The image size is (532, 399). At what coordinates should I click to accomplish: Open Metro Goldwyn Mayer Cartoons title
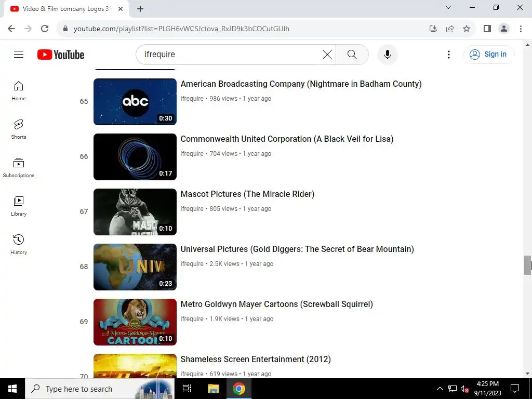point(276,304)
